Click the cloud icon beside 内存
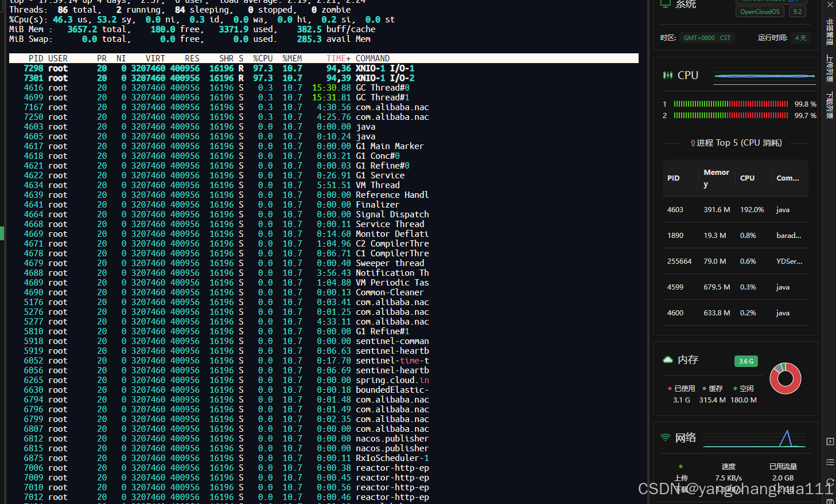Screen dimensions: 836x504 click(667, 361)
